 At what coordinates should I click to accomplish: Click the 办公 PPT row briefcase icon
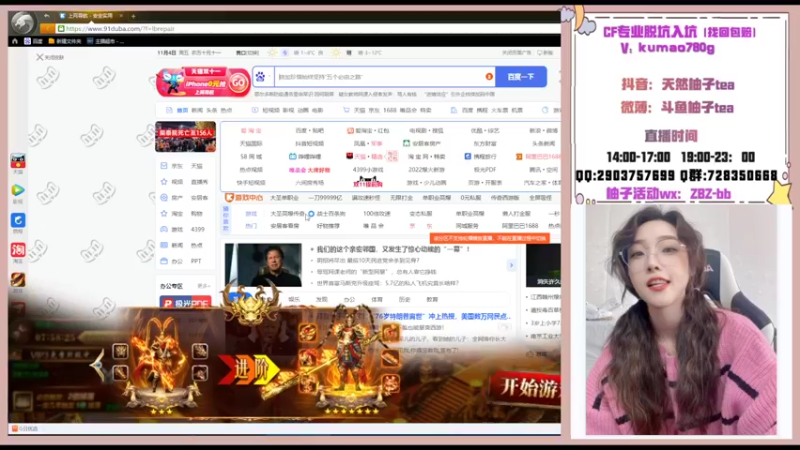point(164,261)
